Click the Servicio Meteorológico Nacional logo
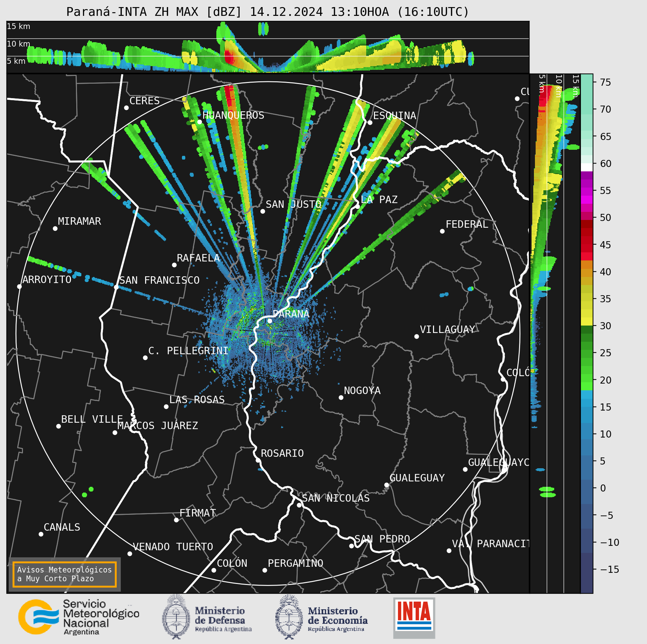 (79, 617)
